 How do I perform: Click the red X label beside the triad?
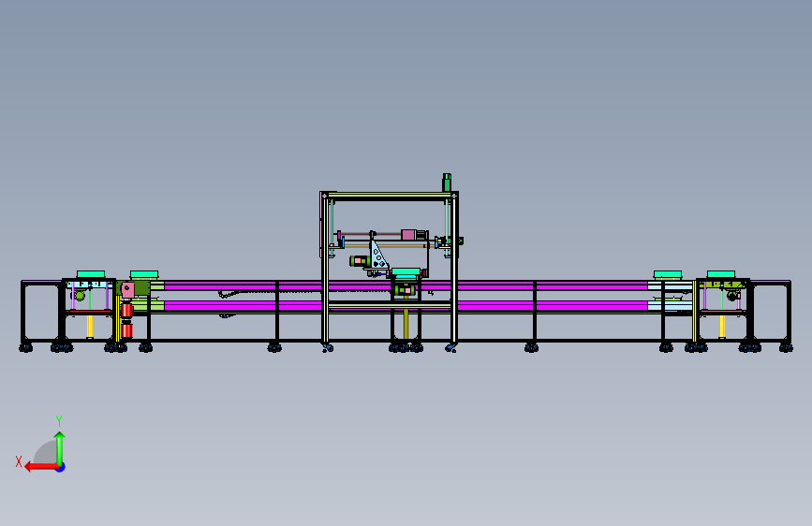(x=19, y=461)
